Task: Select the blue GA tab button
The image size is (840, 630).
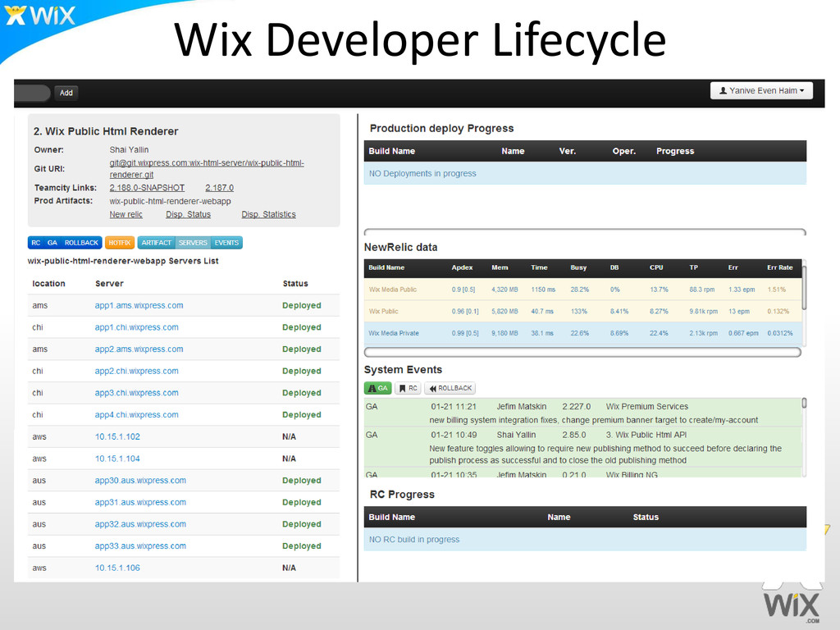Action: point(52,243)
